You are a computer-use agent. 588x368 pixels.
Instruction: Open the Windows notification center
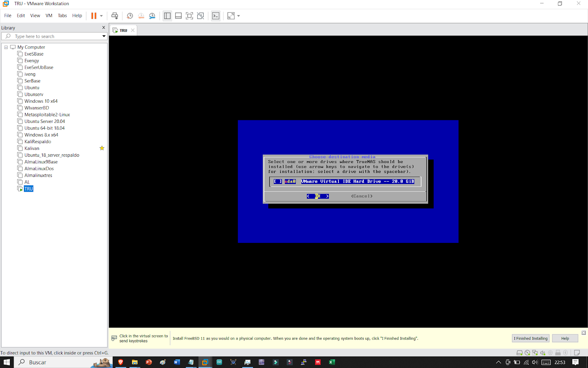tap(576, 362)
